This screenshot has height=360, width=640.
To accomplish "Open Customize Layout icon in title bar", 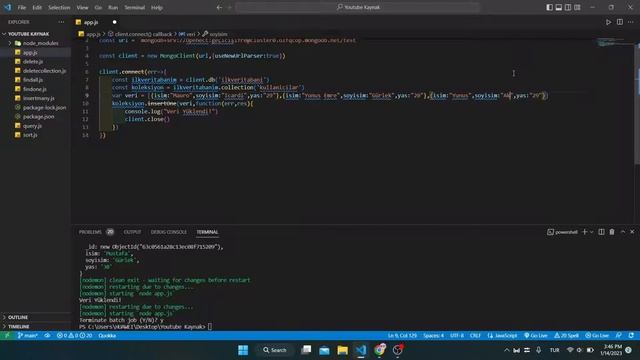I will [577, 7].
